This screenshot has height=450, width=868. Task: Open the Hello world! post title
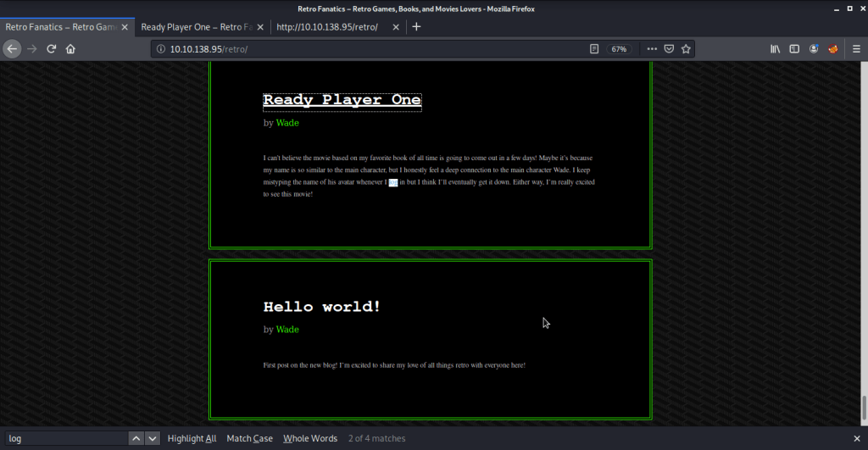point(322,307)
